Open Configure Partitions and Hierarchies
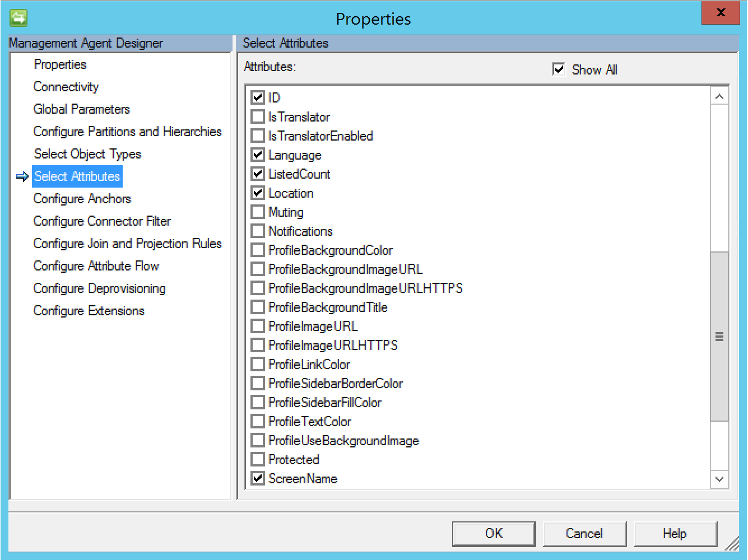Image resolution: width=748 pixels, height=560 pixels. [x=128, y=132]
